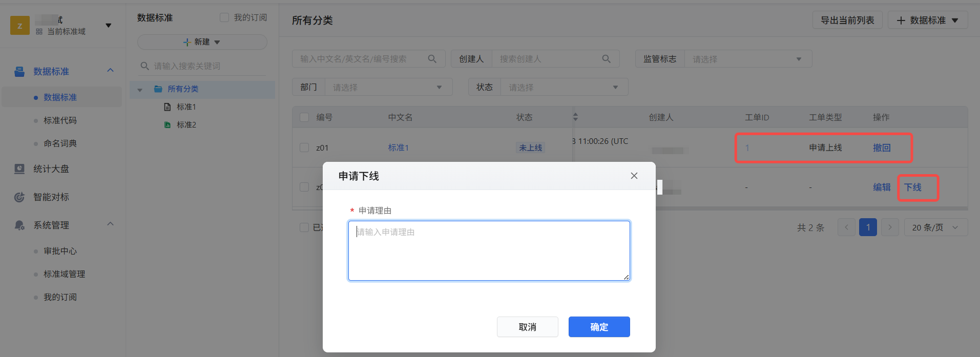The image size is (980, 357).
Task: Click 下线 in the second row
Action: 913,187
